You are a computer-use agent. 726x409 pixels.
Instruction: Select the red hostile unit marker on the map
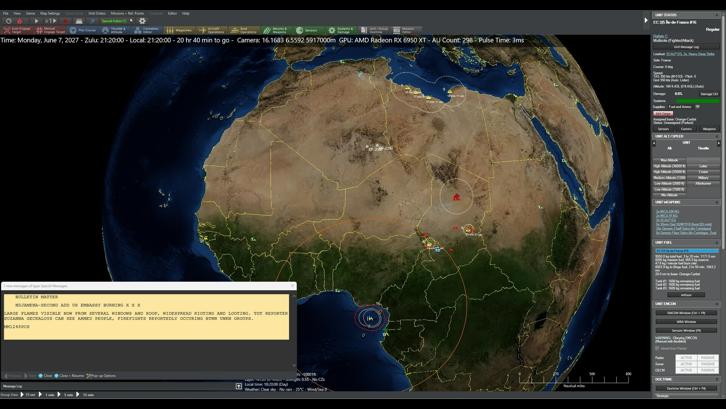coord(457,197)
